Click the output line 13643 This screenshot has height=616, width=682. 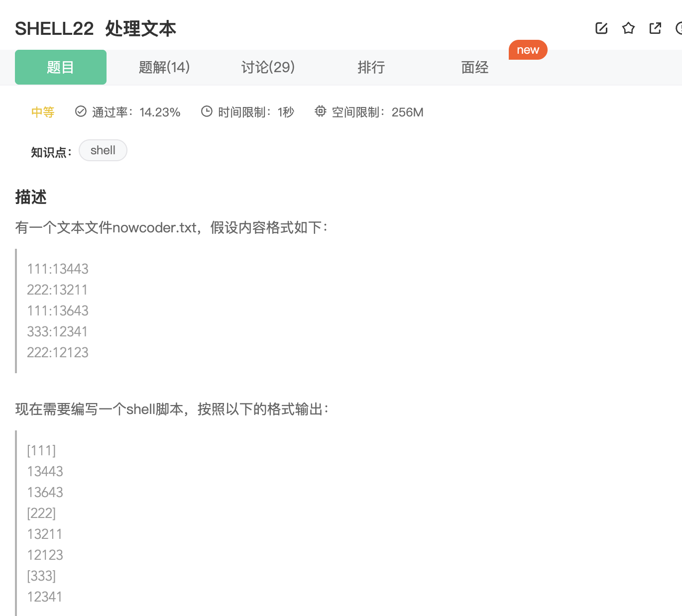point(45,492)
